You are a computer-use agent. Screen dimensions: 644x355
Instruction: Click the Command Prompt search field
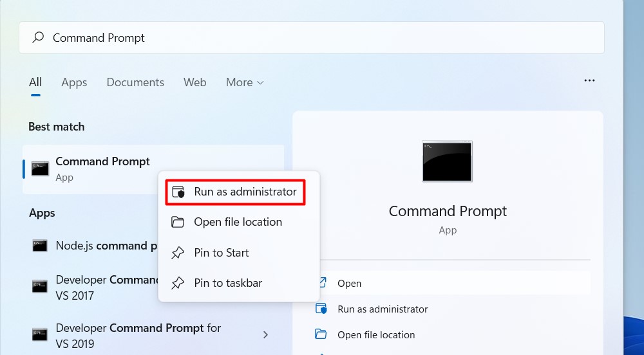tap(311, 38)
